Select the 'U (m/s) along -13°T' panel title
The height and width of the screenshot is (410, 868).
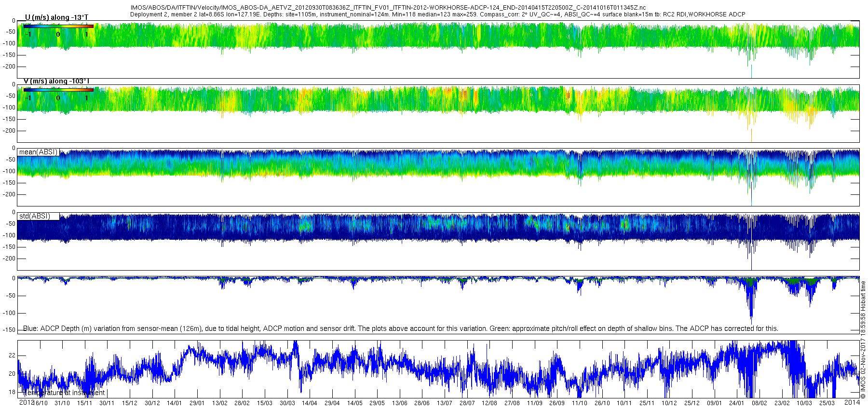tap(56, 17)
